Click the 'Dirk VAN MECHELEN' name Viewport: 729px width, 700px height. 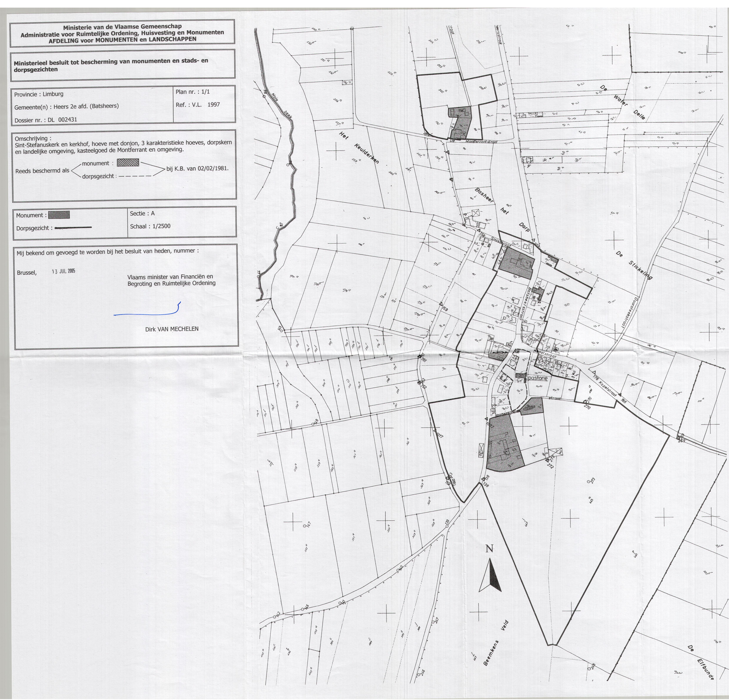tap(172, 329)
